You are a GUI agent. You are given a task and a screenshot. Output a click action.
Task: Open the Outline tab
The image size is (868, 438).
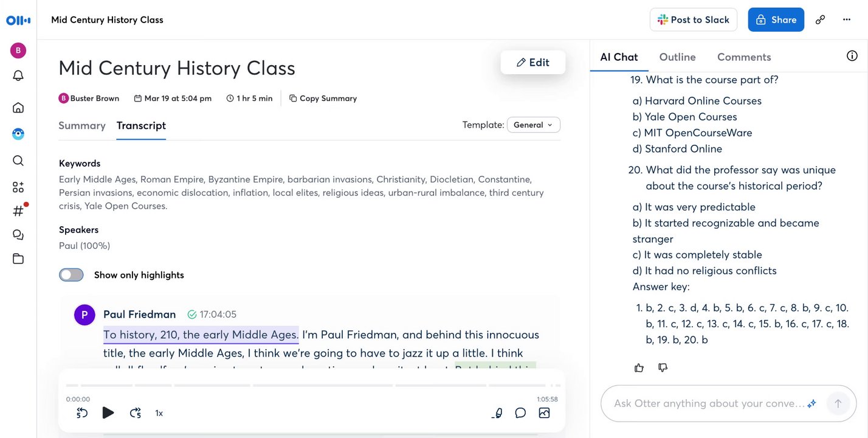pos(677,57)
